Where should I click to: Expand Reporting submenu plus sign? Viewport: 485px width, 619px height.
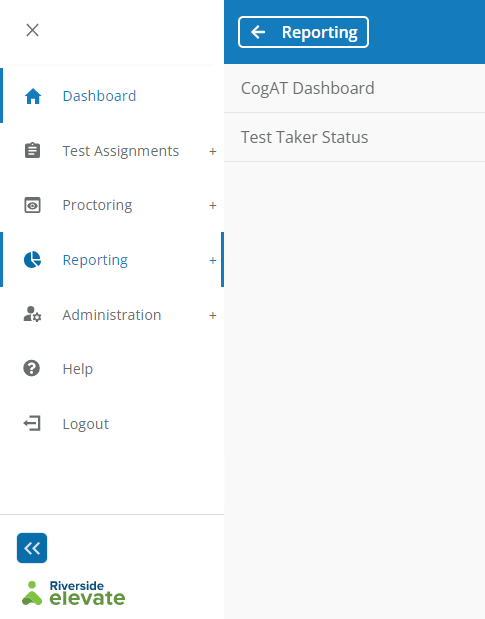(213, 260)
